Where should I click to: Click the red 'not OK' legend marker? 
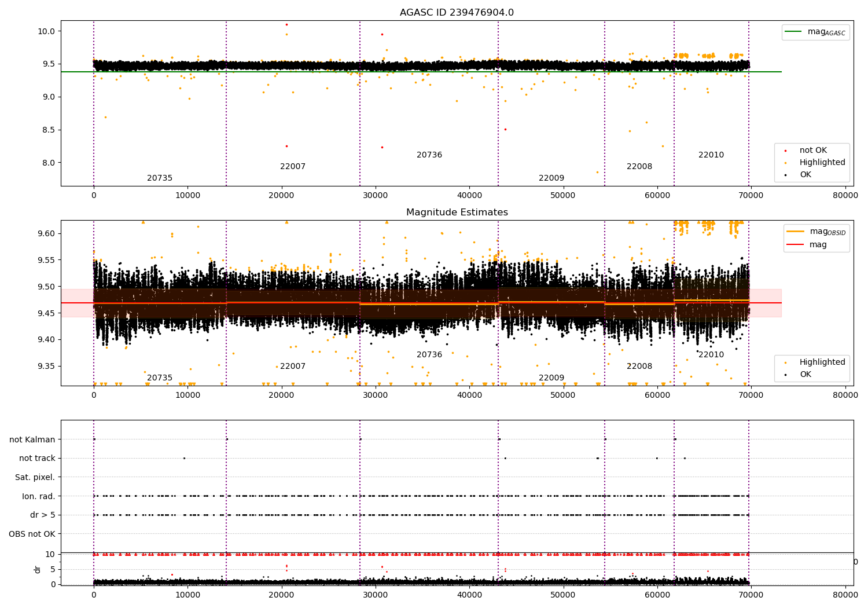787,151
